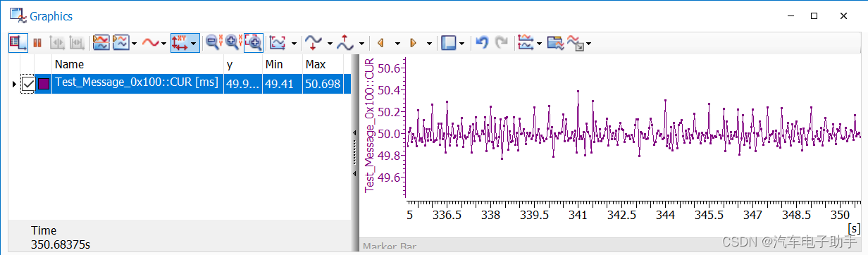
Task: Click the difference marker curve icon
Action: [x=345, y=43]
